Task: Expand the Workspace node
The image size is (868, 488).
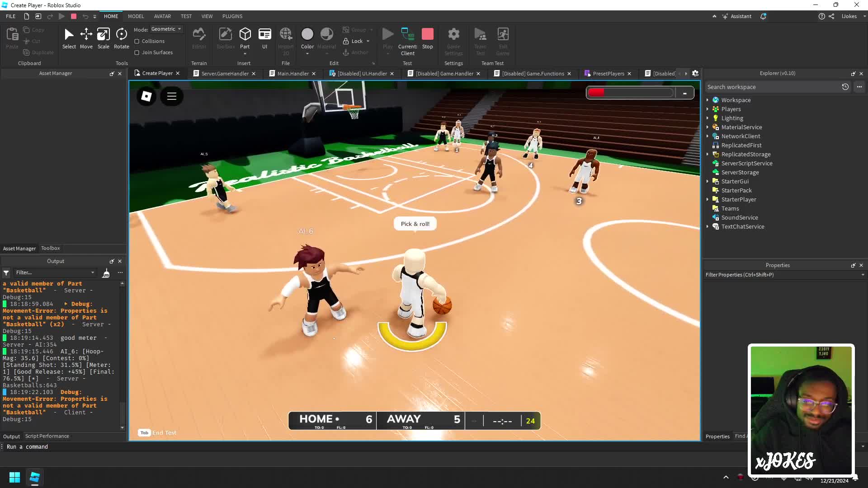Action: tap(708, 100)
